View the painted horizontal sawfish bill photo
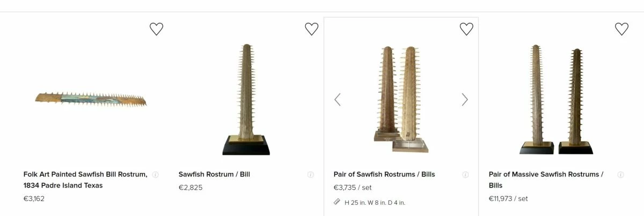This screenshot has width=644, height=216. (91, 99)
